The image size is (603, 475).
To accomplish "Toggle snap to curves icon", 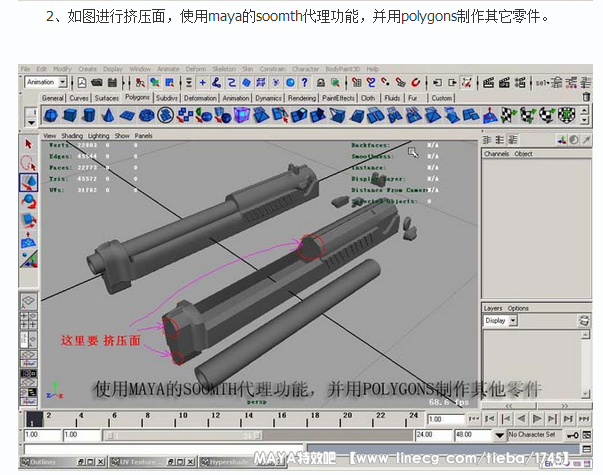I will coord(371,82).
